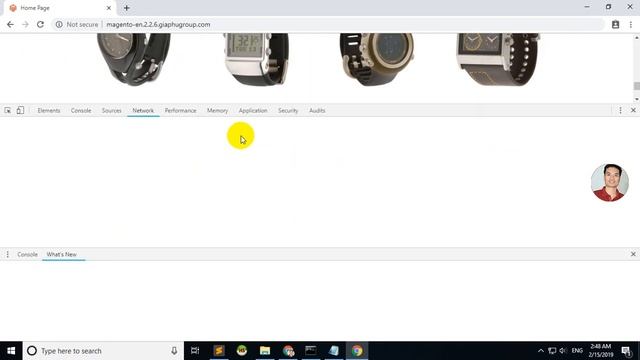This screenshot has width=640, height=360.
Task: Open a new browser tab
Action: coord(127,8)
